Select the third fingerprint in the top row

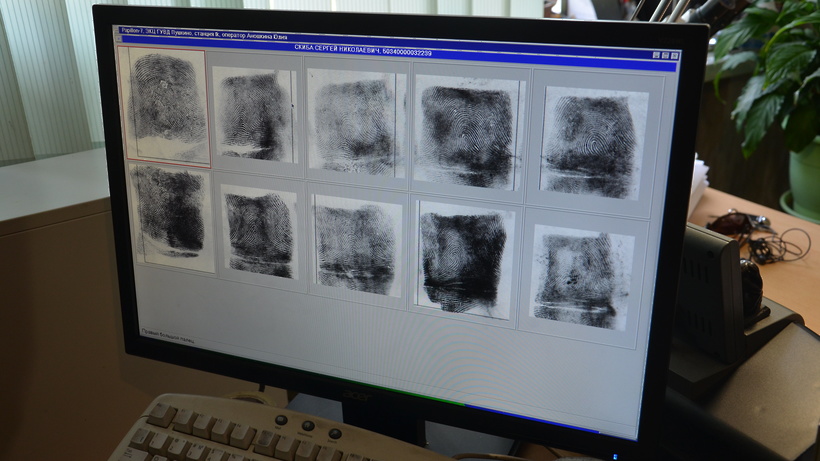355,124
